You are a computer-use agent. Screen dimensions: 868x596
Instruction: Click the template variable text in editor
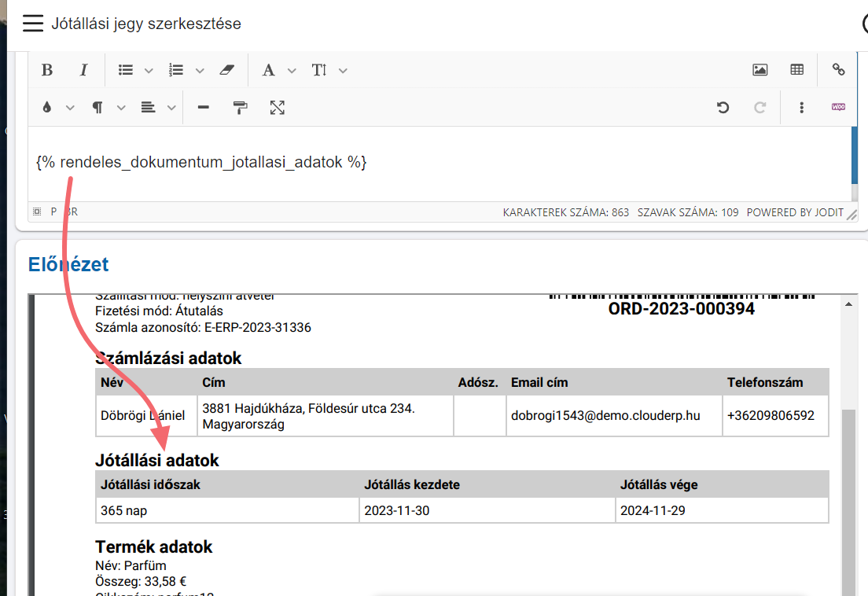[201, 162]
